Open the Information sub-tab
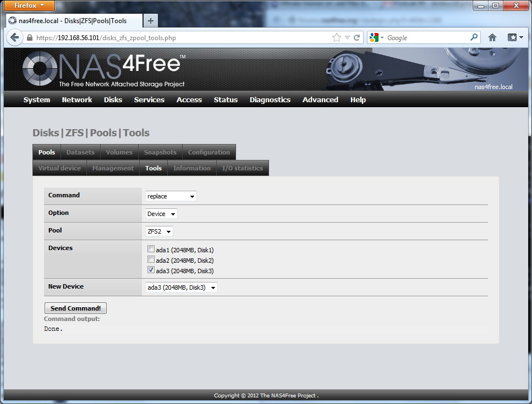Image resolution: width=532 pixels, height=404 pixels. [191, 168]
